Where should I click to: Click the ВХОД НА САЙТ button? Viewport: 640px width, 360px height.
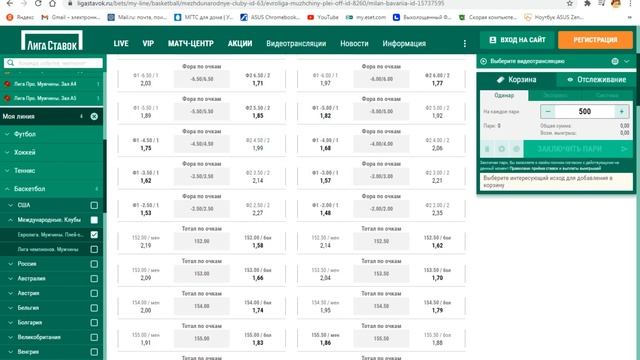517,40
